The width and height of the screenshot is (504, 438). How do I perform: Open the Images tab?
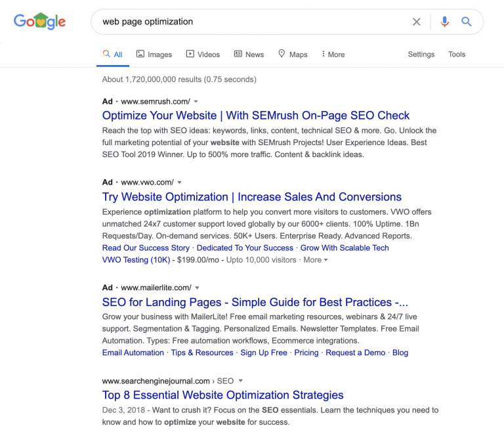[x=154, y=55]
